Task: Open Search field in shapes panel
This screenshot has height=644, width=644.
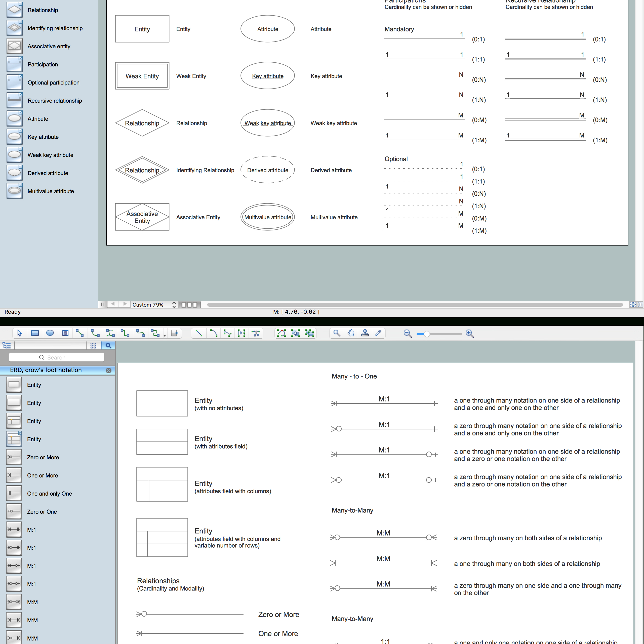Action: click(57, 357)
